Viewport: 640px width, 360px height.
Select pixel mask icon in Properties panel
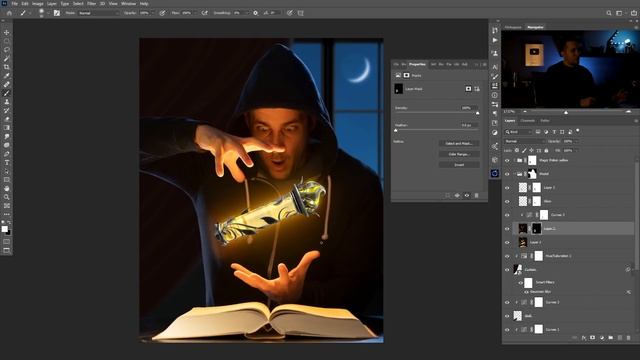pos(468,89)
